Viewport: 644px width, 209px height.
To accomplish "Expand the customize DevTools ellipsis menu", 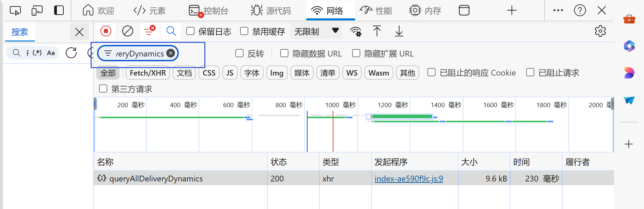I will click(558, 11).
